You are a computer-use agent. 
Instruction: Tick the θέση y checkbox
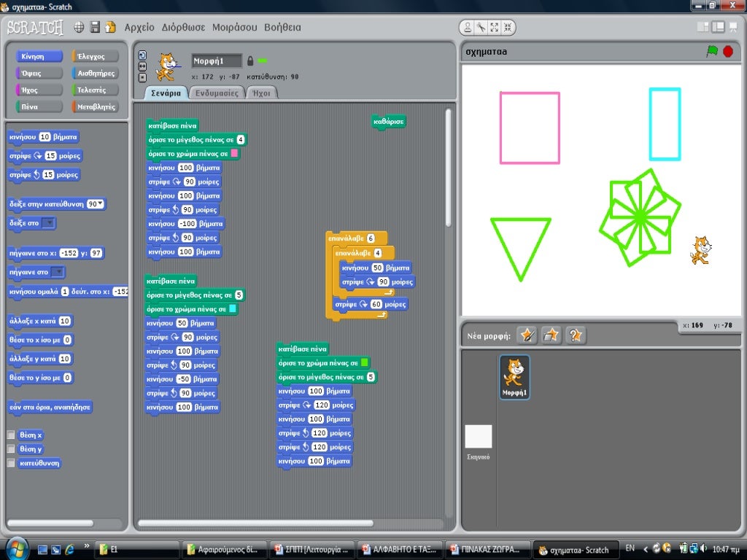click(11, 449)
